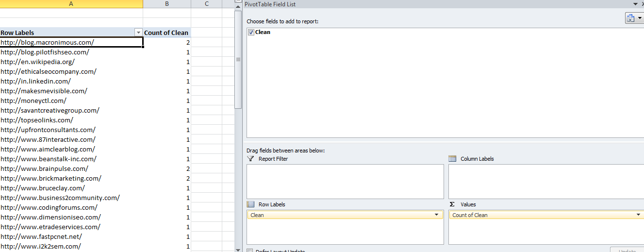Open the Count of Clean dropdown in Values
This screenshot has width=644, height=252.
(x=638, y=215)
